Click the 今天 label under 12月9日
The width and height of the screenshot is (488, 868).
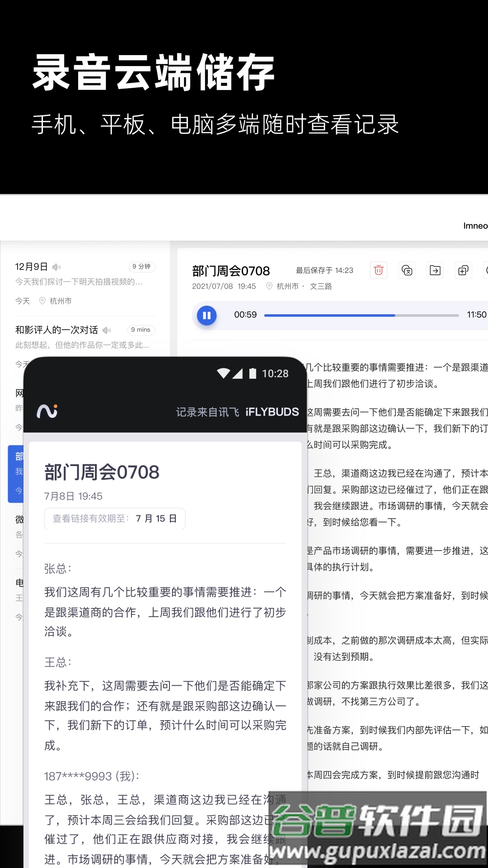pos(23,301)
